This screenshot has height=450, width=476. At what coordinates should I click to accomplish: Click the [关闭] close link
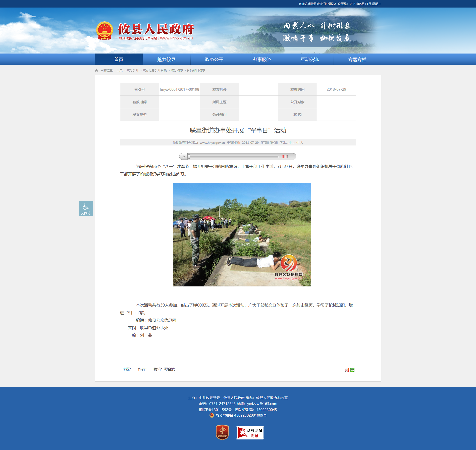point(274,143)
